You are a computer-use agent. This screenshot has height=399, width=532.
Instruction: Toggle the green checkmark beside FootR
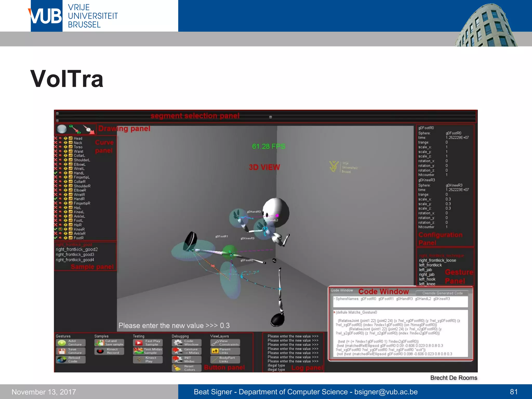click(x=56, y=238)
